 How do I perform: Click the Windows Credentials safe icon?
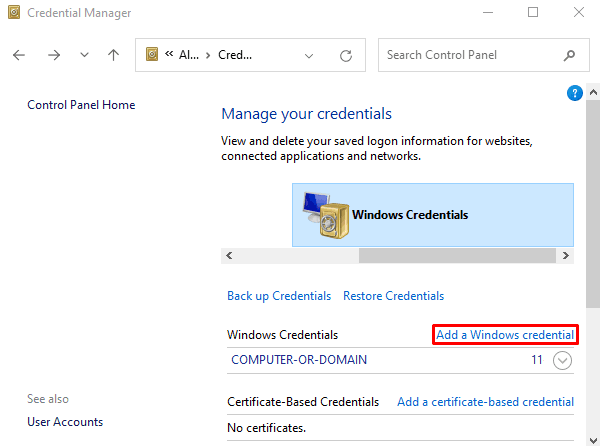coord(326,215)
